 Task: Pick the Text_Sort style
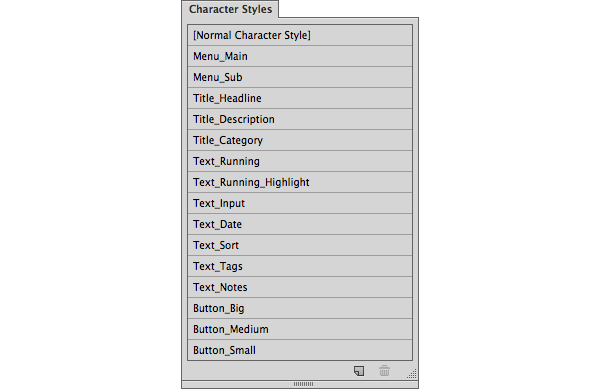pos(300,245)
